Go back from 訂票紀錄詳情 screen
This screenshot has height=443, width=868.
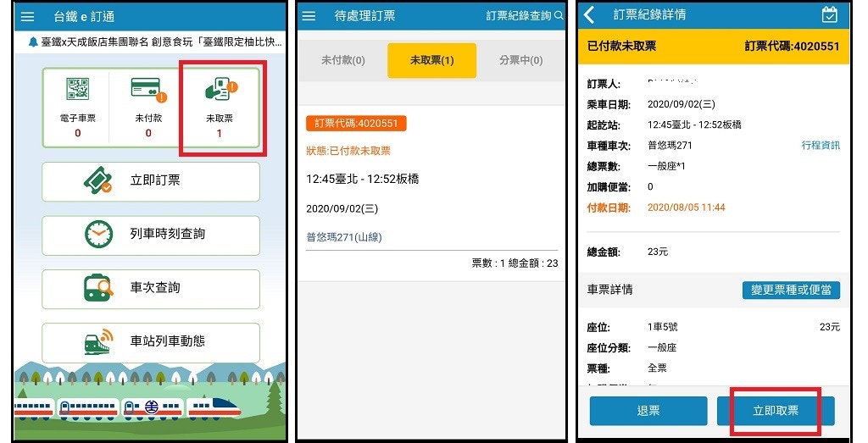click(590, 15)
